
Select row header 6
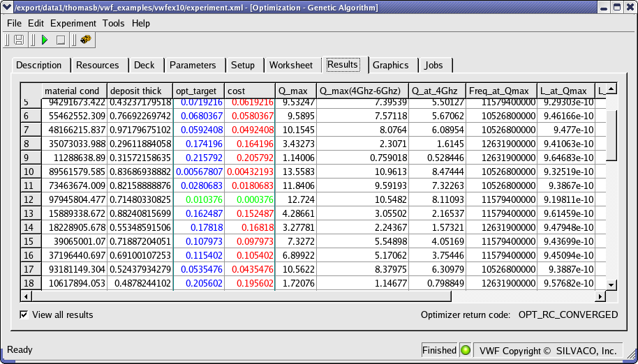(31, 116)
